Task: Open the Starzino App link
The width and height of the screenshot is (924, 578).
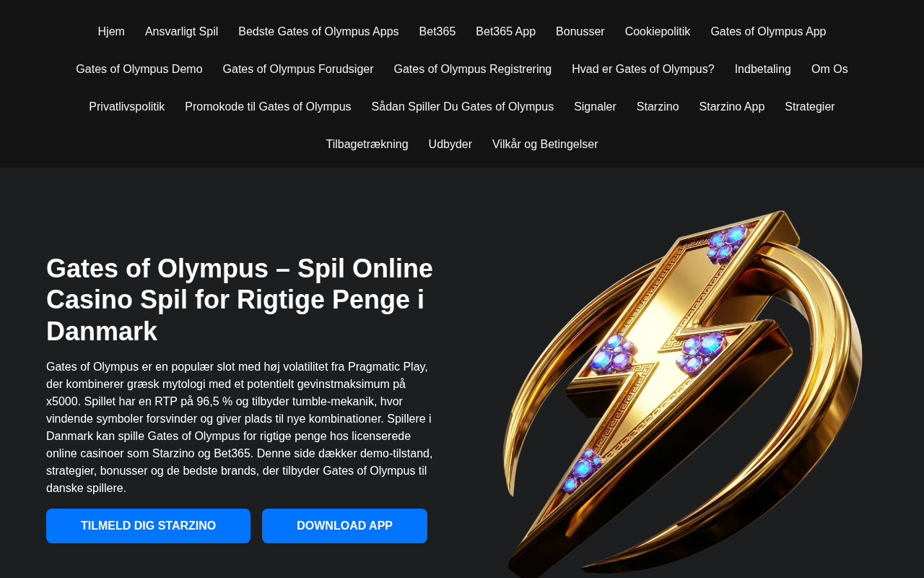Action: pos(732,107)
